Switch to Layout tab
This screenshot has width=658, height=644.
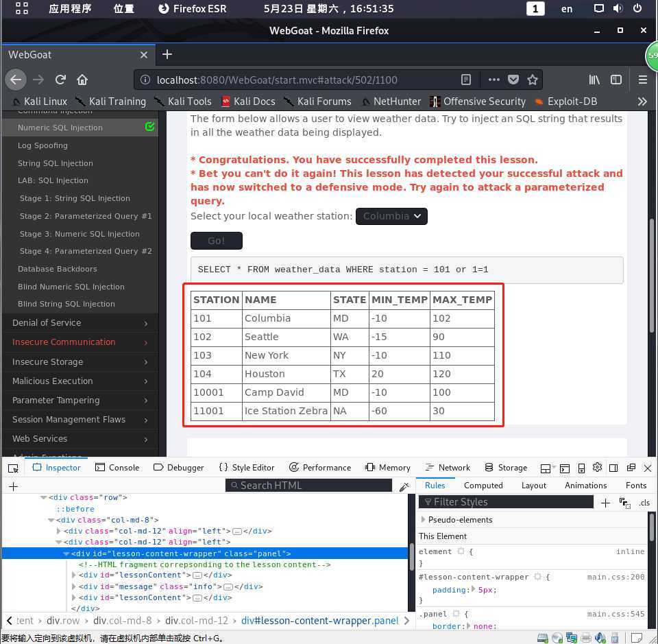533,486
